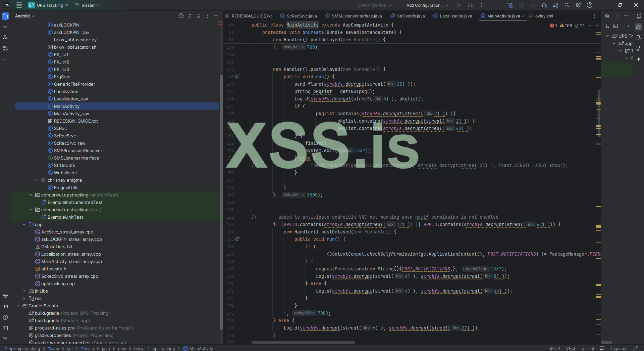Run the app with the Run button
This screenshot has width=644, height=351.
[x=459, y=5]
